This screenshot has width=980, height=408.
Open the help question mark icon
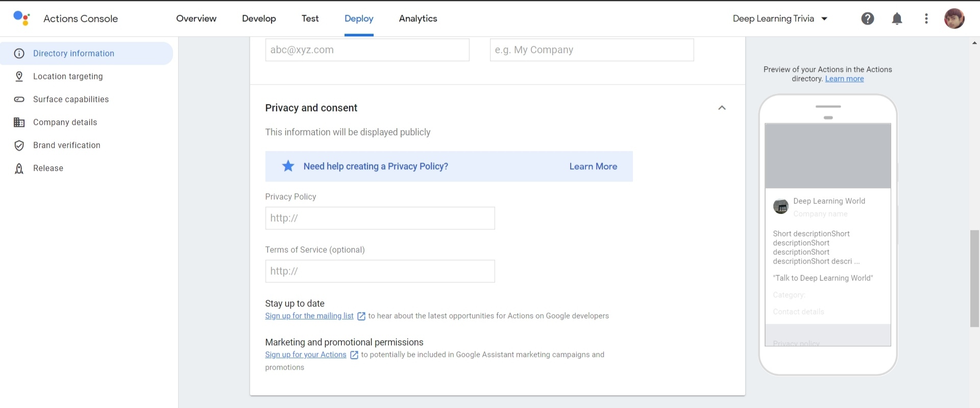point(868,19)
